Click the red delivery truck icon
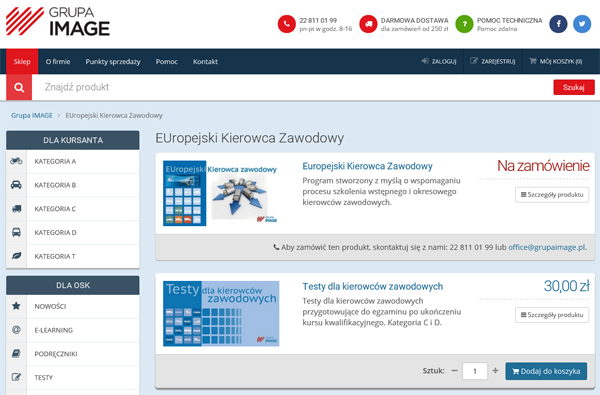This screenshot has height=395, width=600. (368, 24)
